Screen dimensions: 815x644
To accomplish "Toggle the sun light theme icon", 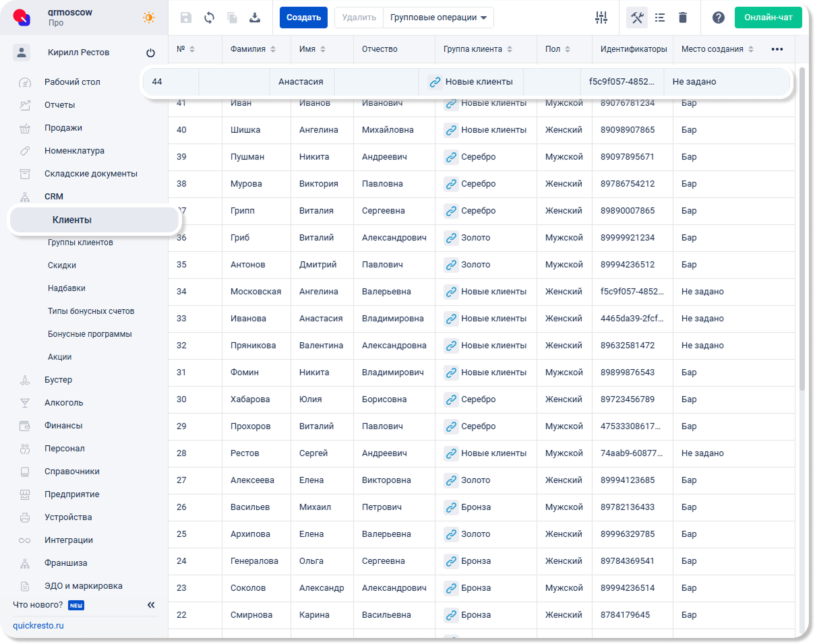I will point(149,18).
